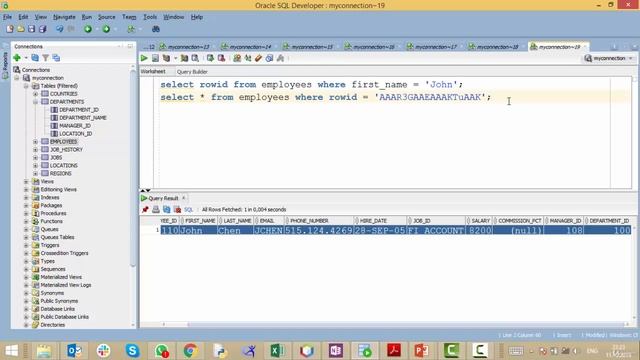Click the SALARY column header
Screen dimensions: 640x360
[480, 221]
